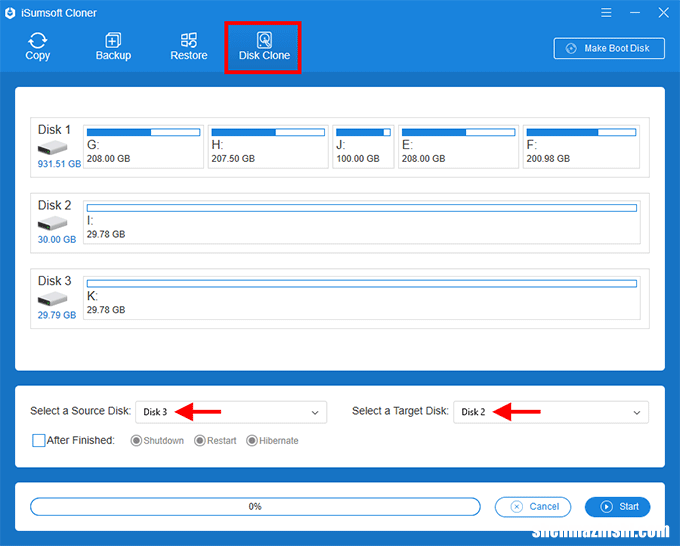
Task: Click the Disk 2 label
Action: 54,205
